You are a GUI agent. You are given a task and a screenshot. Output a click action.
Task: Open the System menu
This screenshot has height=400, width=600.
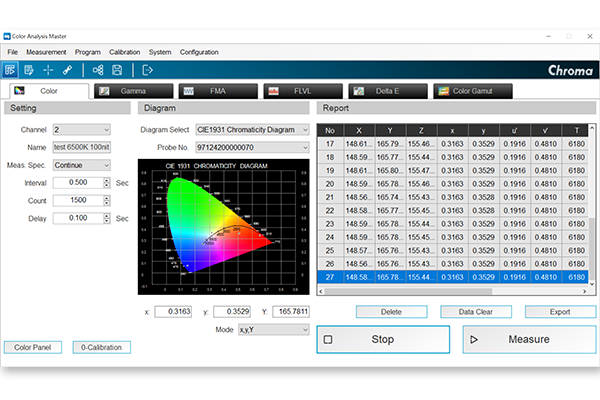(x=160, y=52)
